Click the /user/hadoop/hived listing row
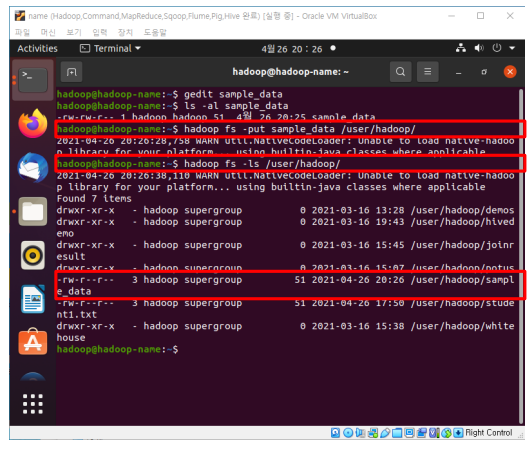Image resolution: width=532 pixels, height=449 pixels. pos(285,227)
